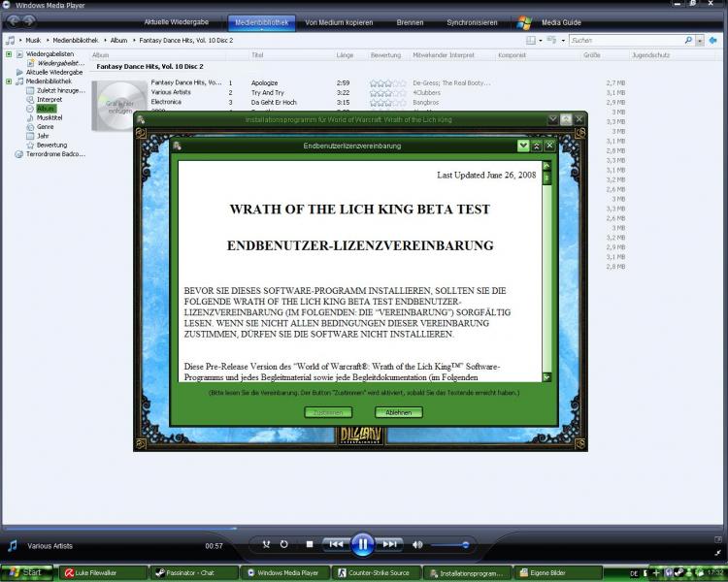Image resolution: width=728 pixels, height=582 pixels.
Task: Sort by the Größe column header
Action: (592, 54)
